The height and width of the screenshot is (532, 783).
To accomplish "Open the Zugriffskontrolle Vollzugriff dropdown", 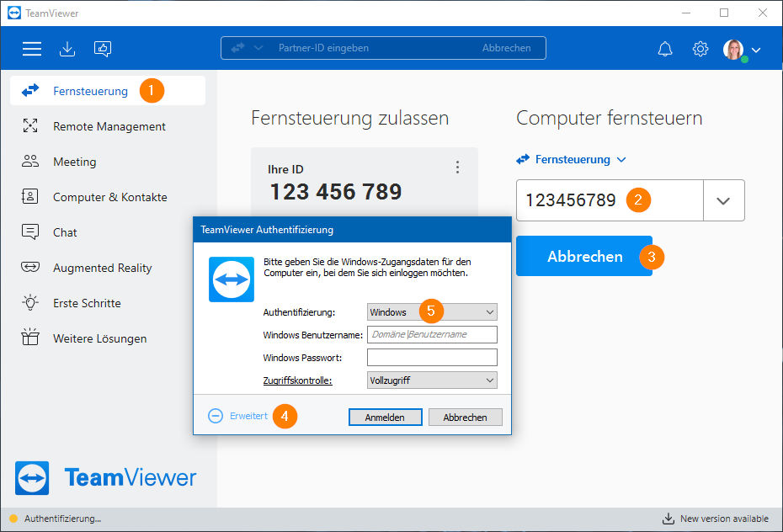I will click(432, 380).
